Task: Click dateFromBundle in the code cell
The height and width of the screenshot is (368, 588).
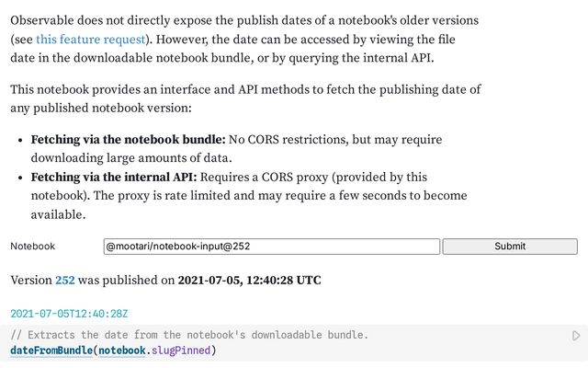Action: coord(51,351)
